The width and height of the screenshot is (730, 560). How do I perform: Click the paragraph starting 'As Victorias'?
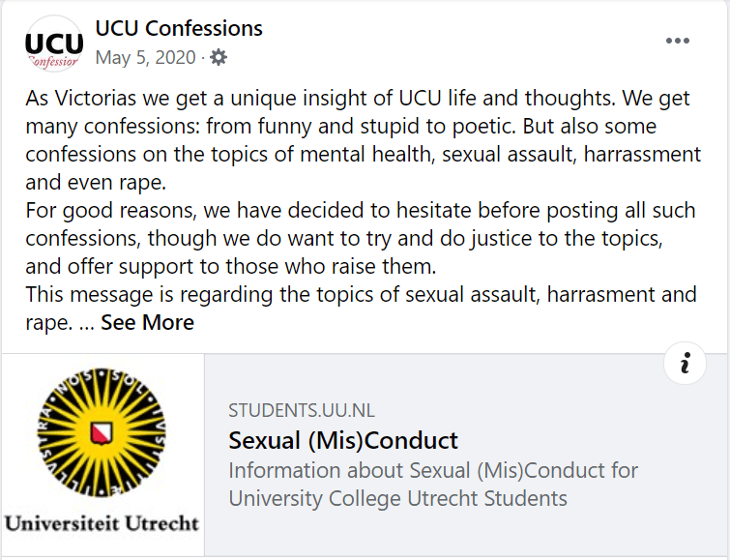[358, 126]
